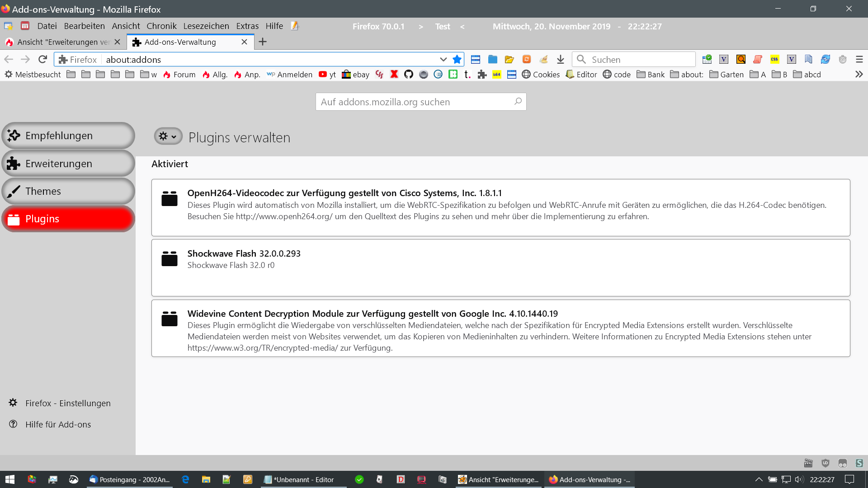
Task: Expand the gear tools dropdown
Action: pos(168,136)
